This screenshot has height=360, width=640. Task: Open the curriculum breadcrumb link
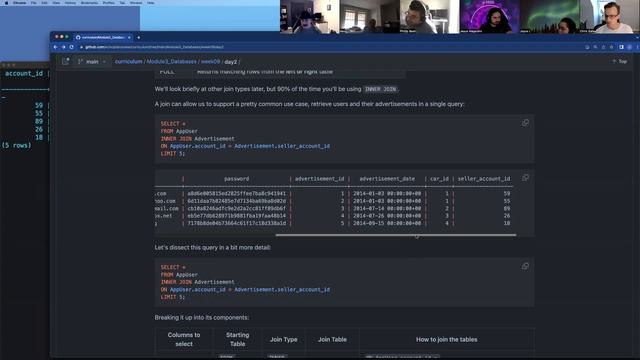point(129,62)
